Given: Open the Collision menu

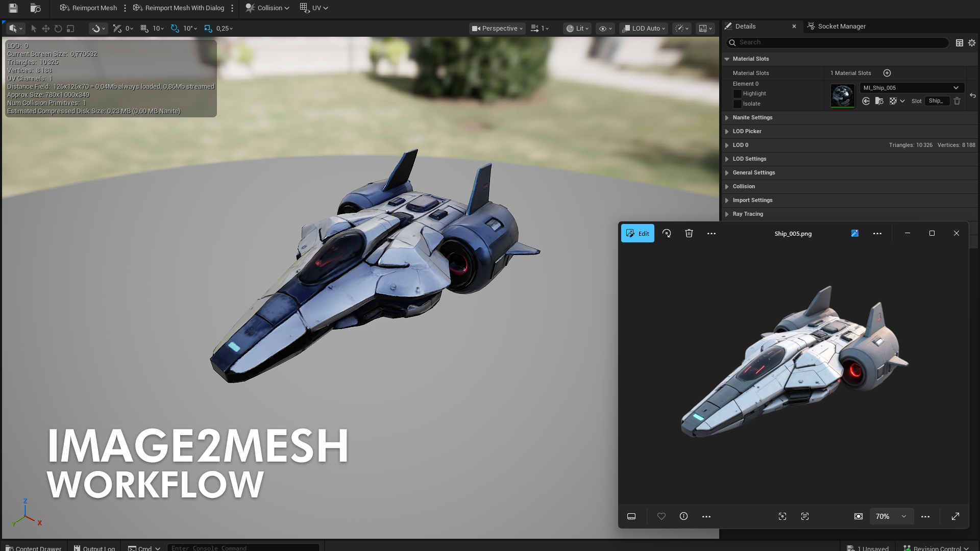Looking at the screenshot, I should pos(267,8).
